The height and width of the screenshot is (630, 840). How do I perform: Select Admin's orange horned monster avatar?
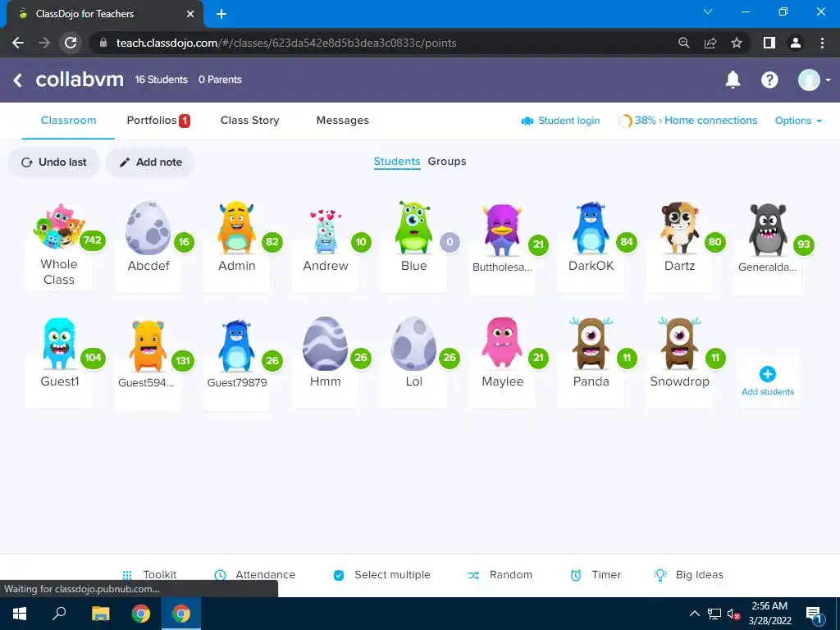[x=236, y=227]
